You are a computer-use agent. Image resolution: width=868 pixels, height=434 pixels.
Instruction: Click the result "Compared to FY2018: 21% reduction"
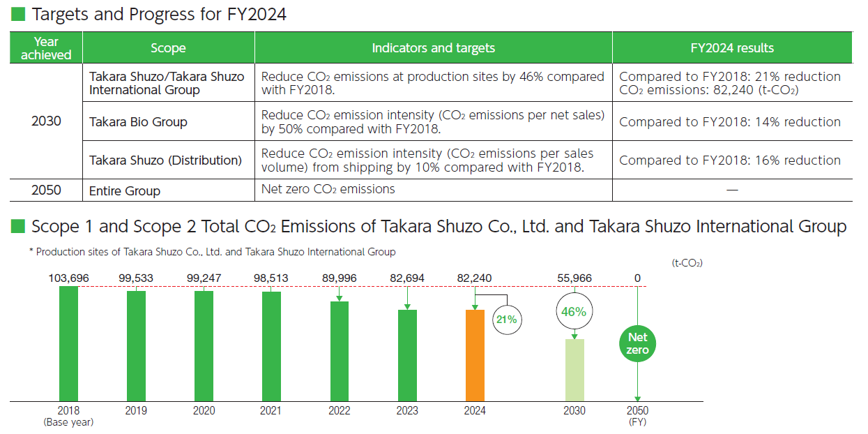[730, 76]
